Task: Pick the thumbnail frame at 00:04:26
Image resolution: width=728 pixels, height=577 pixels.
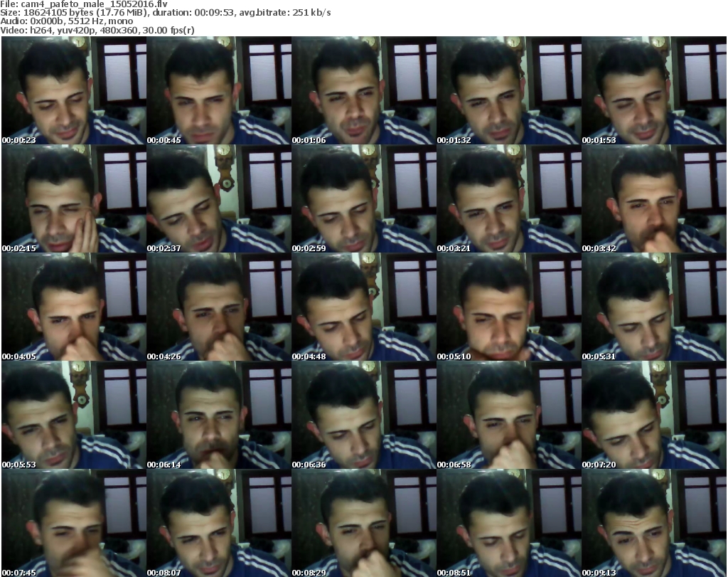Action: tap(219, 307)
